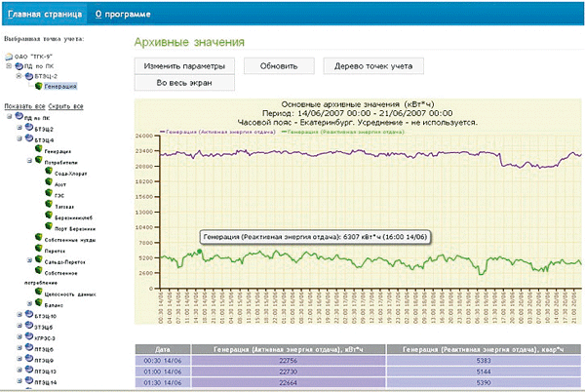This screenshot has height=392, width=585.
Task: Open the О программе menu item
Action: pyautogui.click(x=123, y=15)
